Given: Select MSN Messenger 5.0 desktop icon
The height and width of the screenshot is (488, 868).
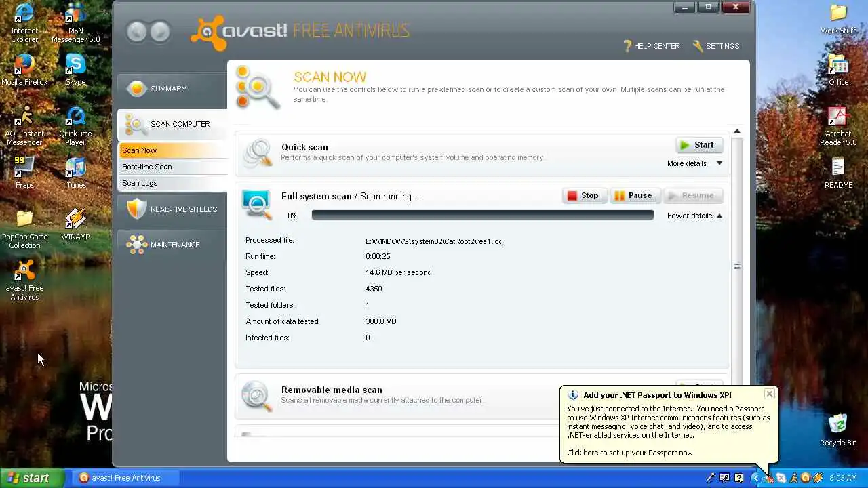Looking at the screenshot, I should click(75, 23).
